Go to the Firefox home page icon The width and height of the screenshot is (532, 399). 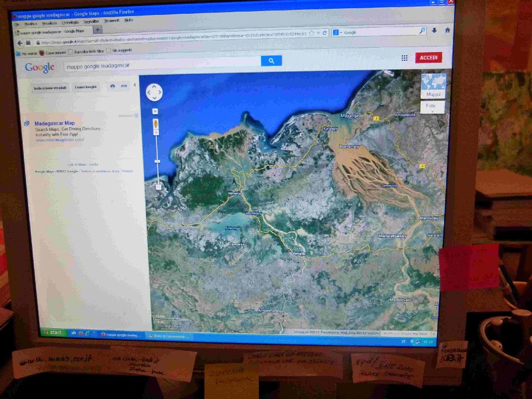[x=447, y=30]
